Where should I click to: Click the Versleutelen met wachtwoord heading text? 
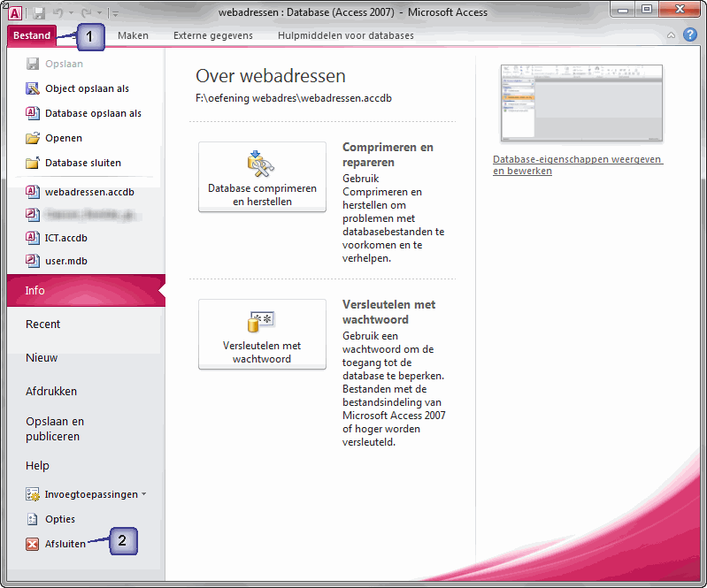(388, 312)
